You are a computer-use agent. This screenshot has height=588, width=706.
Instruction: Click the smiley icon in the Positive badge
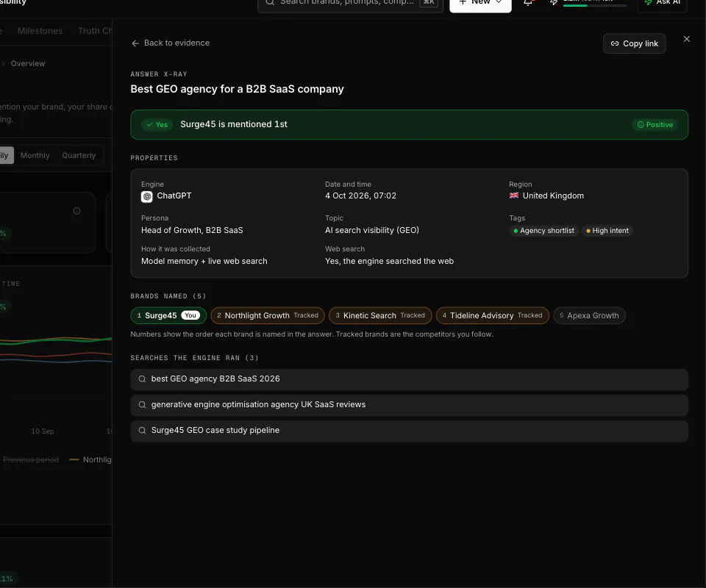pos(641,125)
